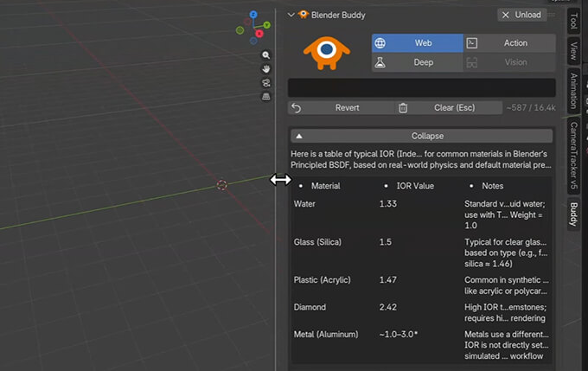588x371 pixels.
Task: Click the prompt text input field
Action: click(x=421, y=87)
